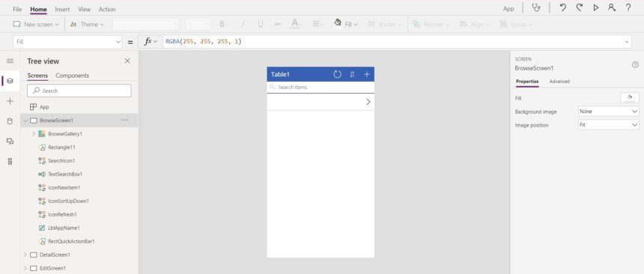The image size is (644, 274).
Task: Click the App button in top bar
Action: coord(508,9)
